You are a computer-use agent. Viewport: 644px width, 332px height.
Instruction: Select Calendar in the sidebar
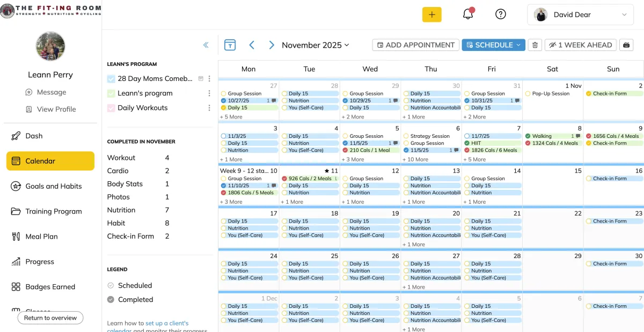tap(50, 161)
